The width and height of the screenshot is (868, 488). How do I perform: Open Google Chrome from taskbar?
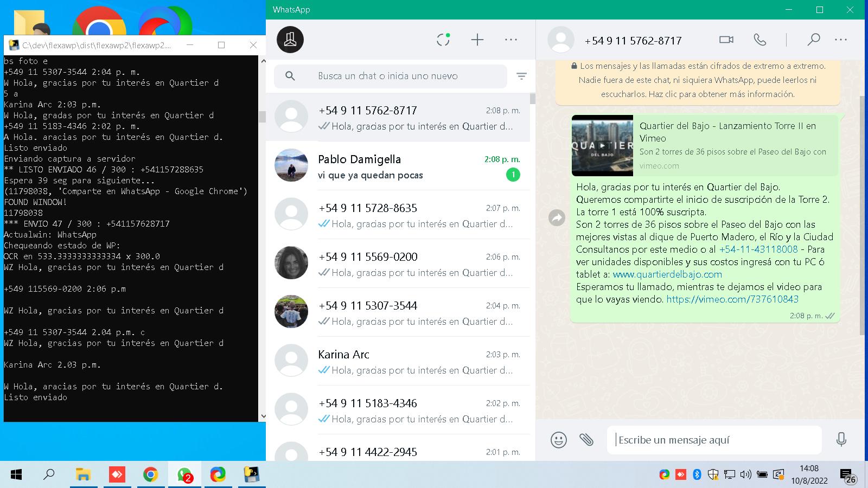tap(150, 475)
